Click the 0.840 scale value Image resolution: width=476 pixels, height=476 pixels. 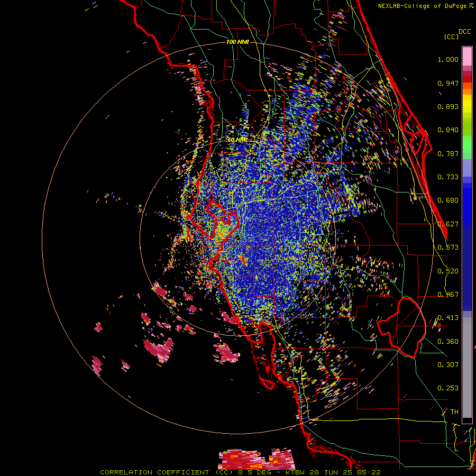click(x=448, y=130)
